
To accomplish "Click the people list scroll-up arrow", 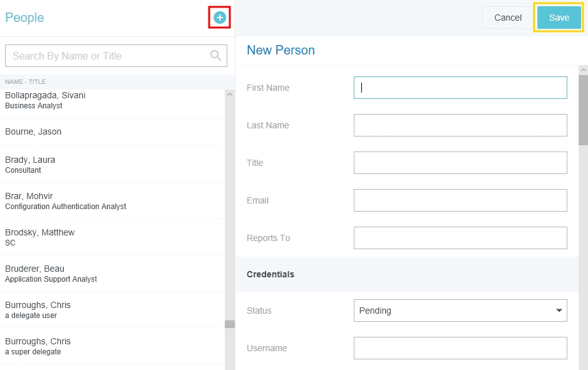I will (x=230, y=95).
